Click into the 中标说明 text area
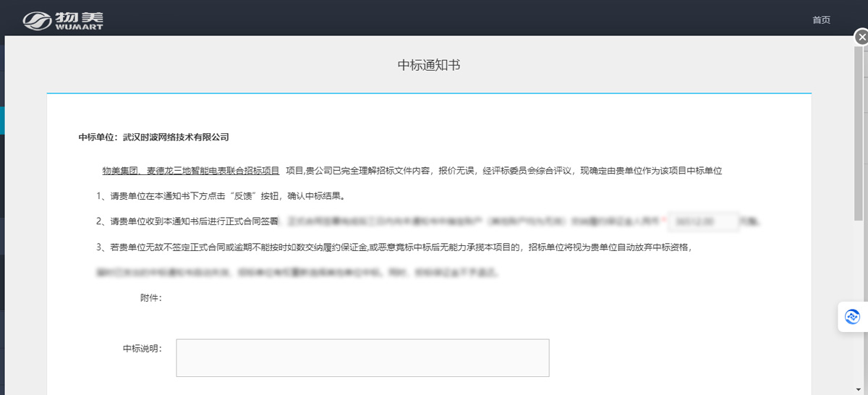 point(362,357)
